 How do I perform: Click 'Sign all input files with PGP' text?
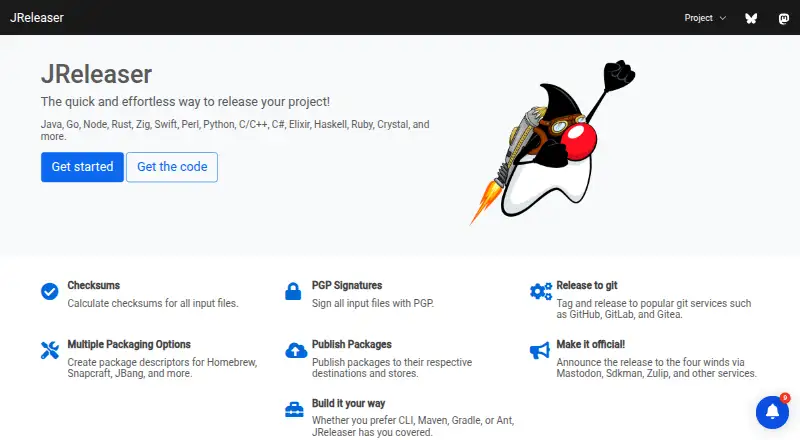tap(373, 303)
